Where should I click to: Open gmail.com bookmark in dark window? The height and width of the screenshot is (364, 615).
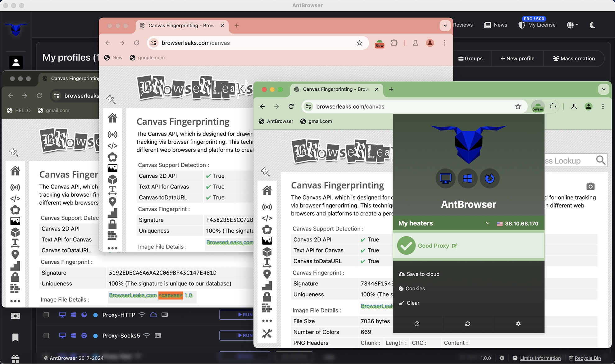[x=53, y=110]
